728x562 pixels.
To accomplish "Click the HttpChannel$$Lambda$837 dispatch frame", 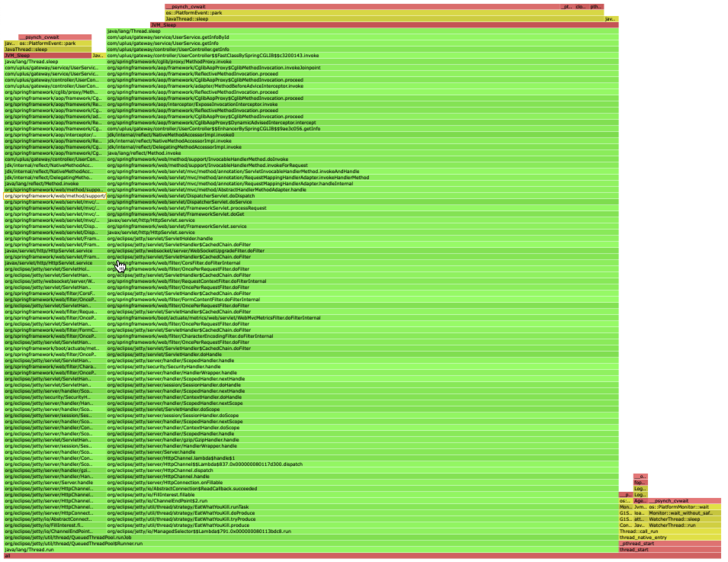I will click(362, 464).
